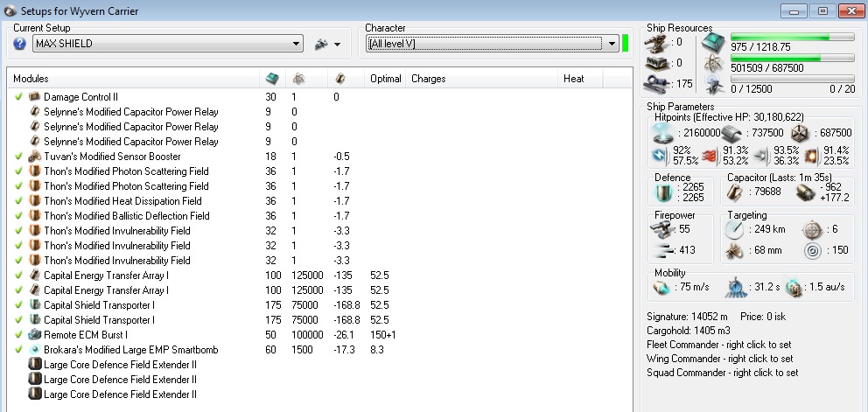The image size is (868, 412).
Task: Click Wing Commander - right click to set
Action: [x=719, y=359]
